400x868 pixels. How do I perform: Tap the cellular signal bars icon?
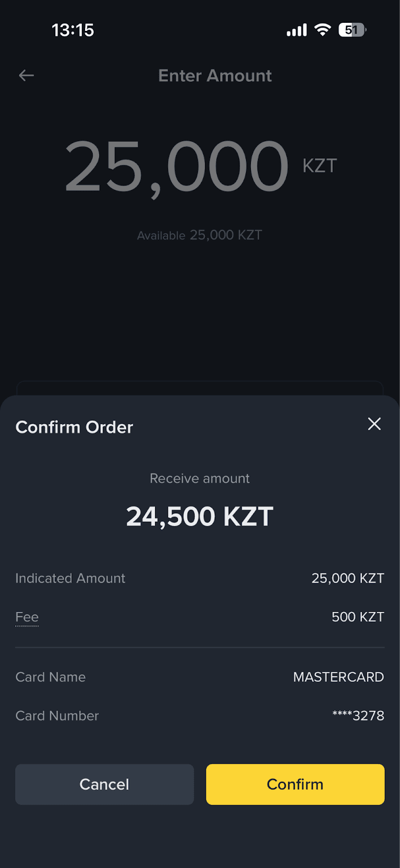[296, 30]
